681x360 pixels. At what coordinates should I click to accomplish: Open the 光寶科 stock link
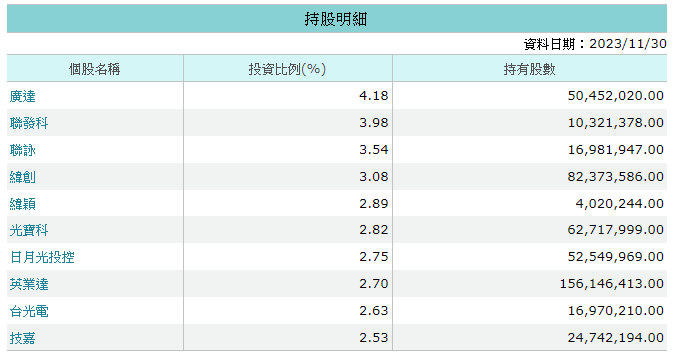[29, 230]
